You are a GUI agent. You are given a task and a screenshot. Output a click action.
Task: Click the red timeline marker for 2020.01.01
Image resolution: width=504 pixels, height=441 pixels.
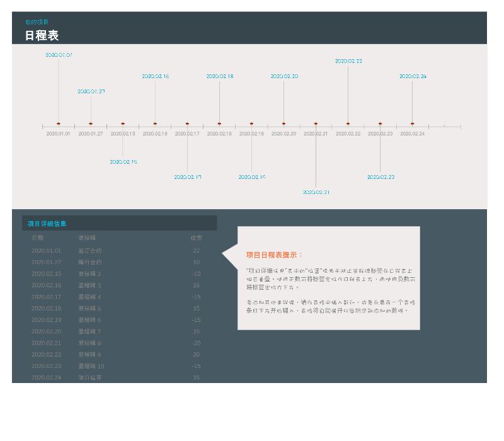(x=59, y=123)
